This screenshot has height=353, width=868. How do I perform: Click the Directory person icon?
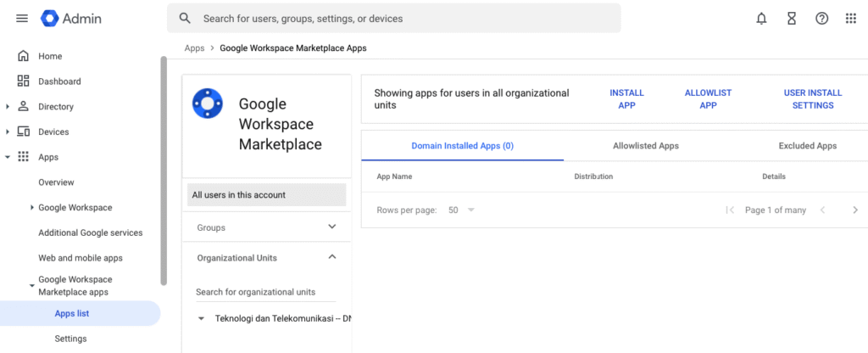coord(23,106)
